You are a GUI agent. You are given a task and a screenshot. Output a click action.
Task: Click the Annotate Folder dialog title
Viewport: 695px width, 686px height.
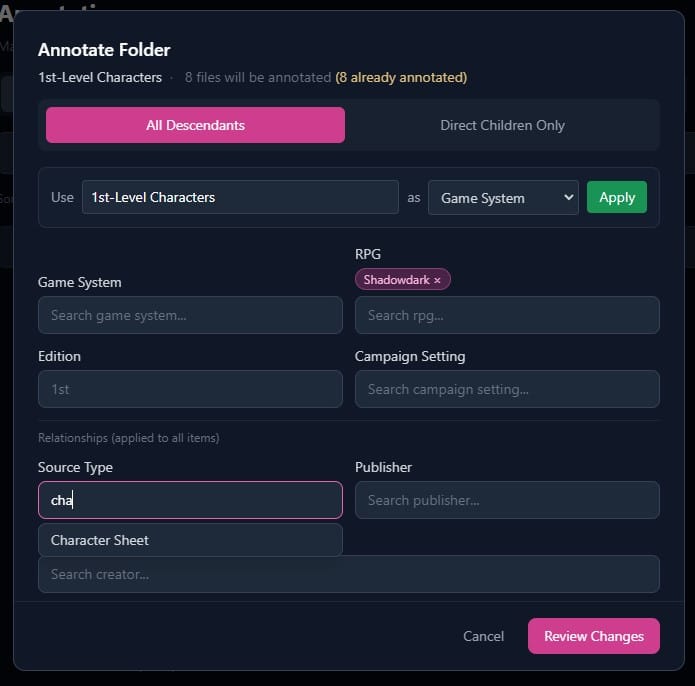click(104, 50)
